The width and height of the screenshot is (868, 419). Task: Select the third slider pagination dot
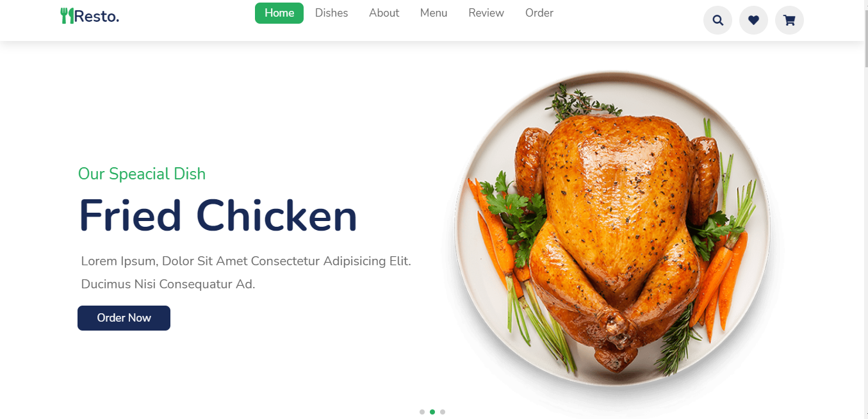(443, 412)
